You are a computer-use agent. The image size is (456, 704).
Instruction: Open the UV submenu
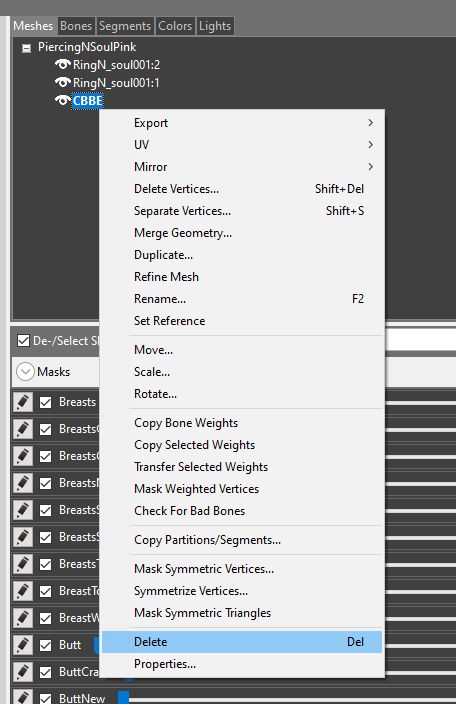click(x=242, y=145)
